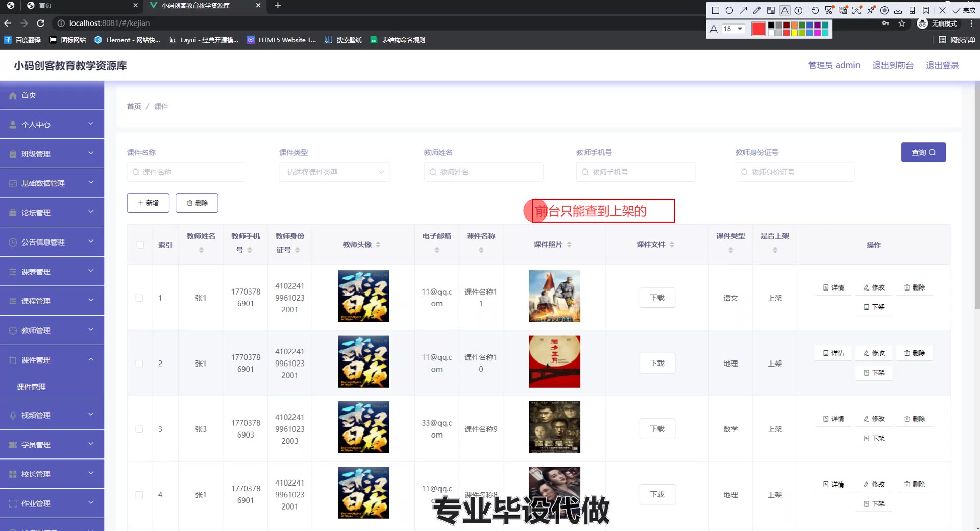Viewport: 980px width, 531px height.
Task: Expand 校长管理 sidebar menu
Action: point(52,474)
